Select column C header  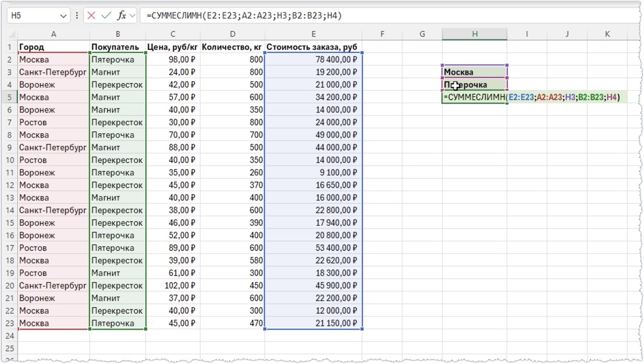click(x=173, y=34)
